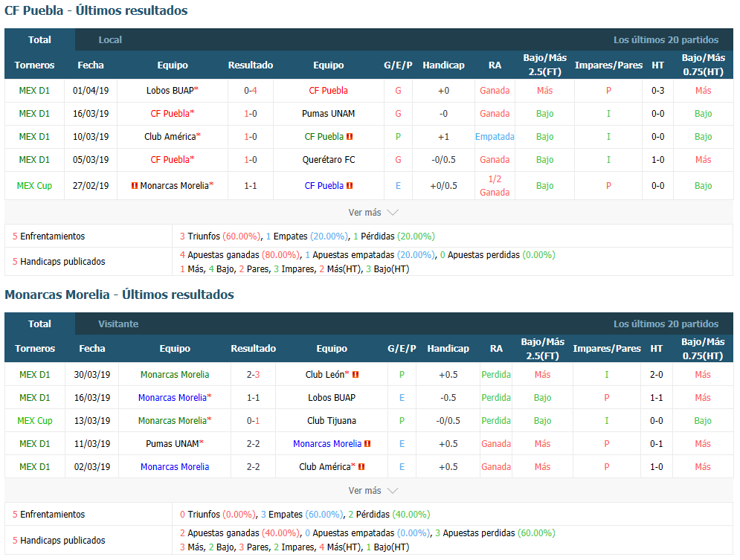
Task: Click '0 Triunfos (0.00%)' in Monarcas Morelia summary
Action: [x=218, y=514]
